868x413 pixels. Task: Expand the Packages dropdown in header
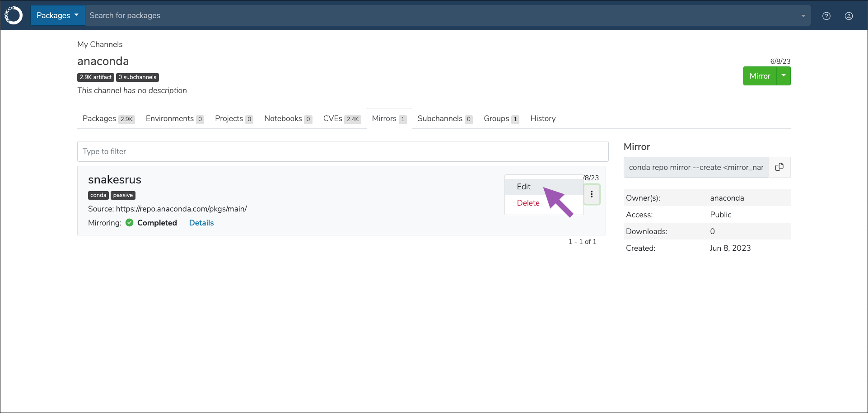[x=58, y=15]
